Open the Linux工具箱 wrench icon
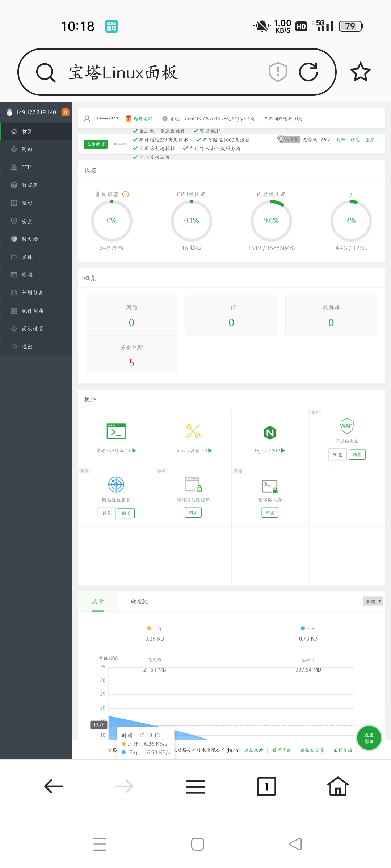This screenshot has width=391, height=868. [x=193, y=431]
